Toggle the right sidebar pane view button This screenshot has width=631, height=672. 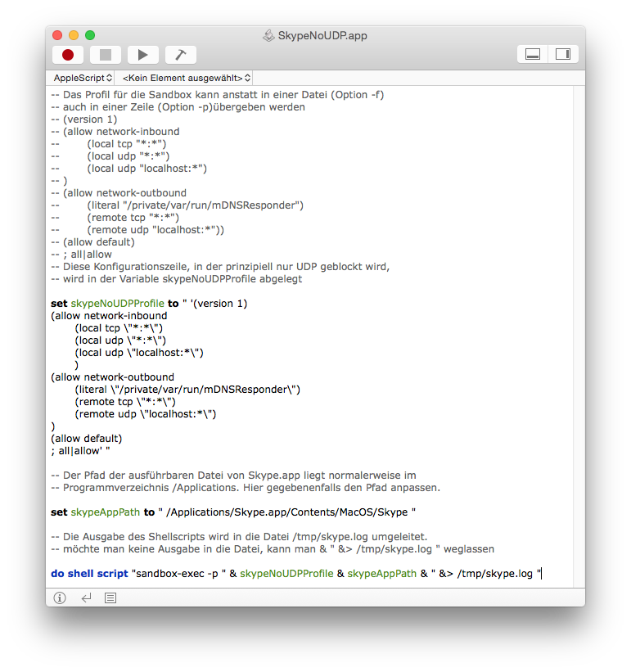(563, 54)
